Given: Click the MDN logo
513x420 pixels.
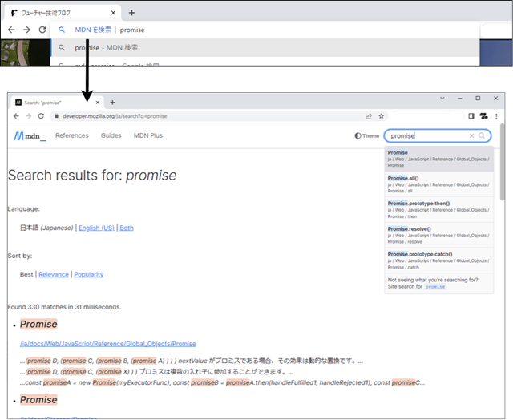Looking at the screenshot, I should (x=30, y=136).
